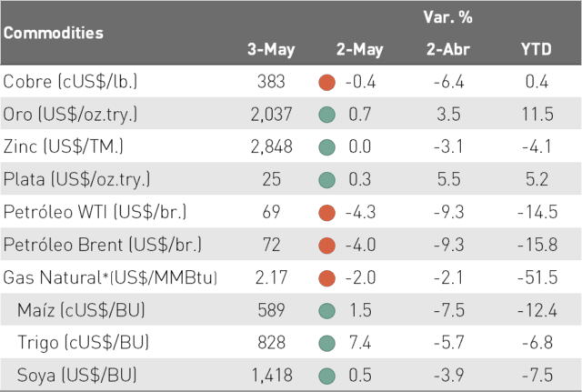Click the green indicator dot in Zinc row
The width and height of the screenshot is (582, 392).
point(327,147)
